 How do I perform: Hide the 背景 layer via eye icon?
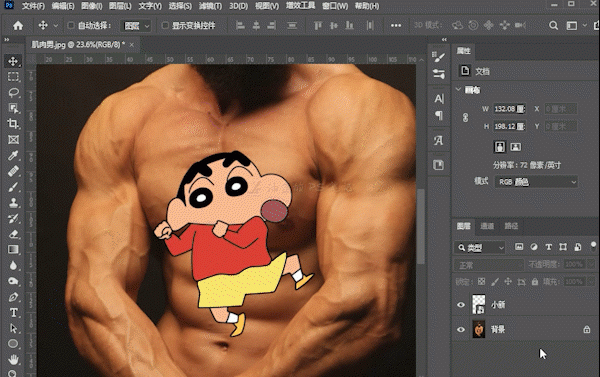coord(461,330)
